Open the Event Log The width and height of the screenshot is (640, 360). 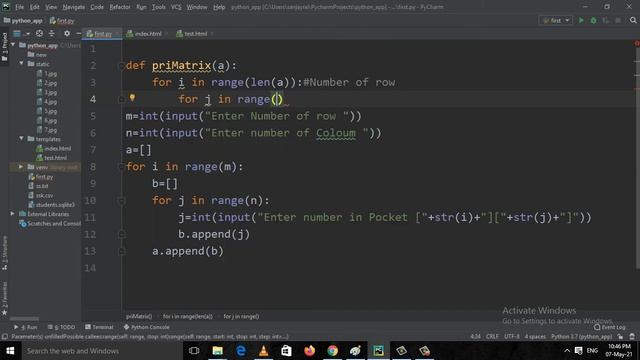tap(610, 327)
